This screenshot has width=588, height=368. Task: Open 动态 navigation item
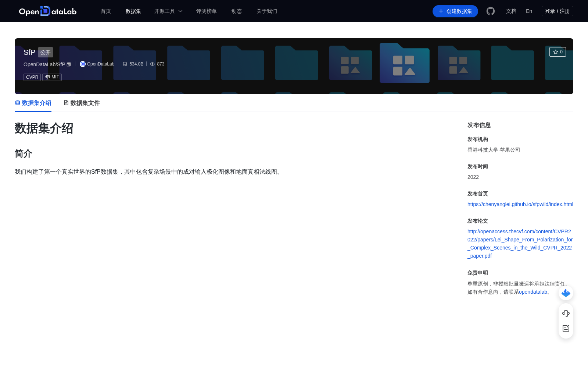coord(237,11)
